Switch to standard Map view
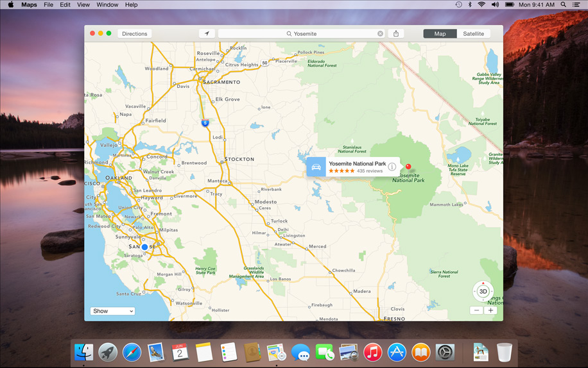 click(x=440, y=34)
